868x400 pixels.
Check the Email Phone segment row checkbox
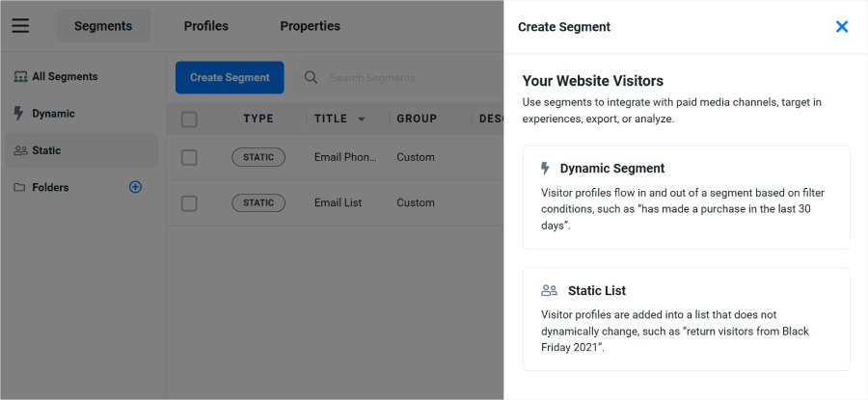(x=189, y=157)
